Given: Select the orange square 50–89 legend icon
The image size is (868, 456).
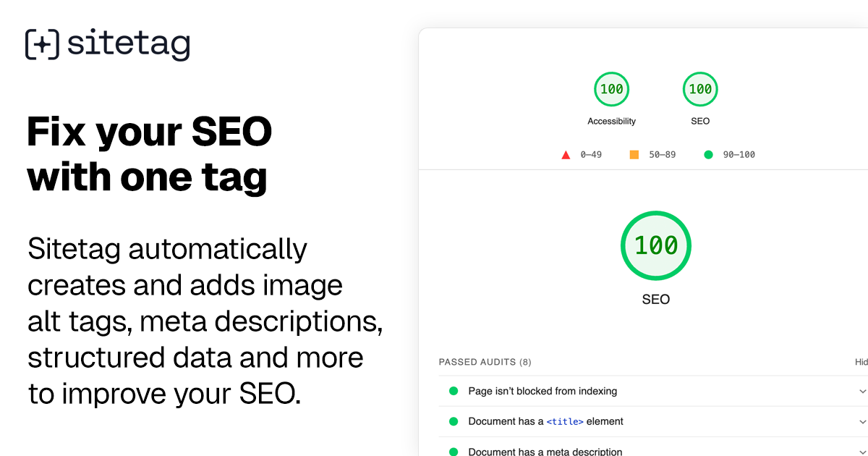Looking at the screenshot, I should 634,154.
